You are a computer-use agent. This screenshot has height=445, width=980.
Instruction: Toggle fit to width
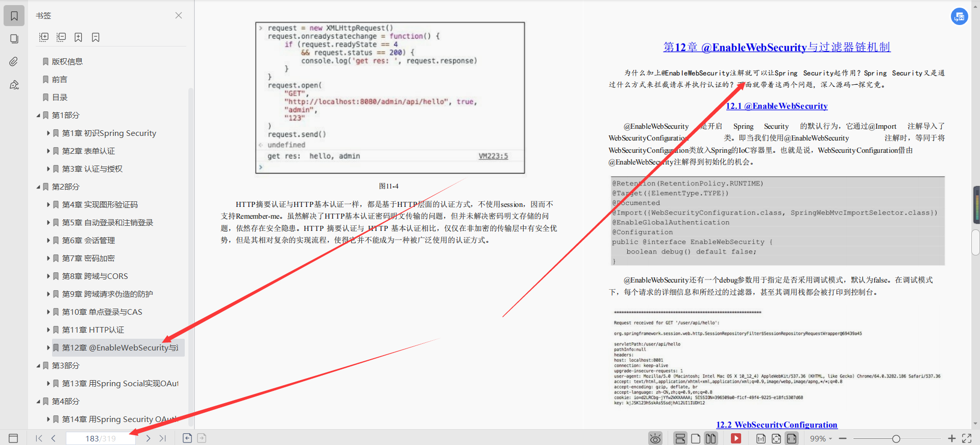tap(792, 438)
